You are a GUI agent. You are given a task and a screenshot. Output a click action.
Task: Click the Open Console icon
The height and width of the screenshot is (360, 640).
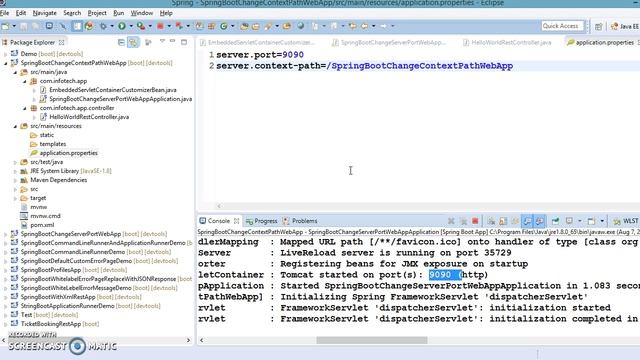tap(591, 221)
